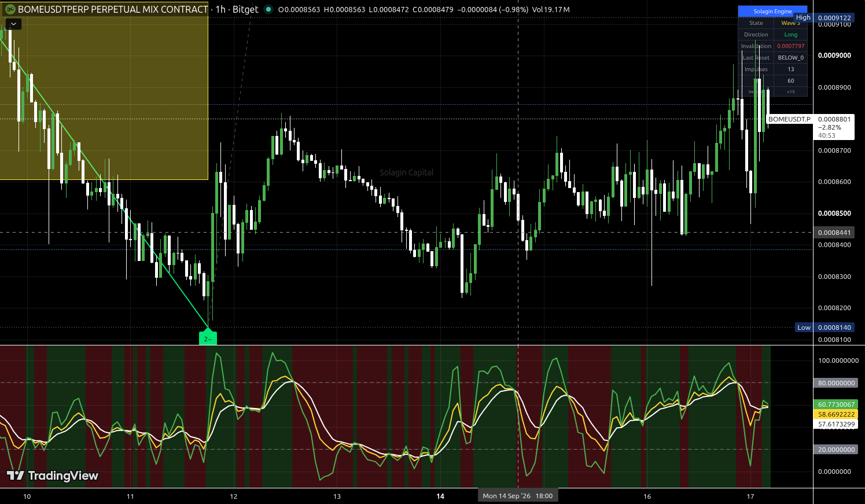Click the Vol 19.17M value in the legend
Viewport: 865px width, 504px height.
(550, 10)
